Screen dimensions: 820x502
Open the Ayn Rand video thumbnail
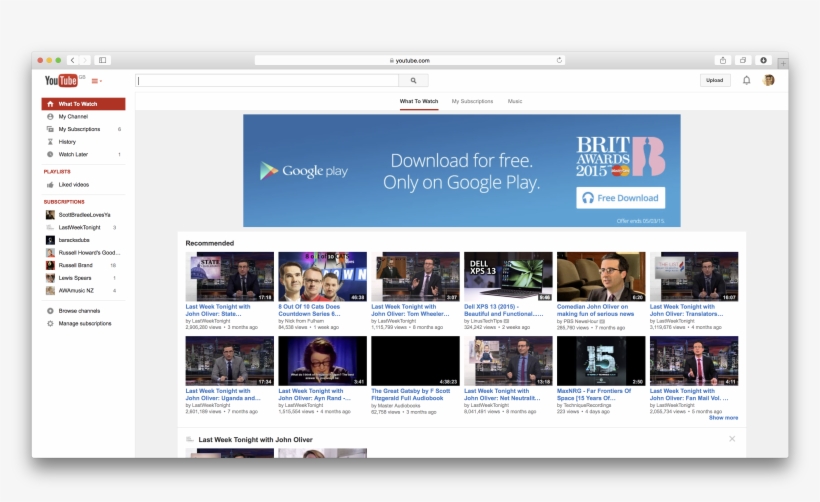pos(323,361)
